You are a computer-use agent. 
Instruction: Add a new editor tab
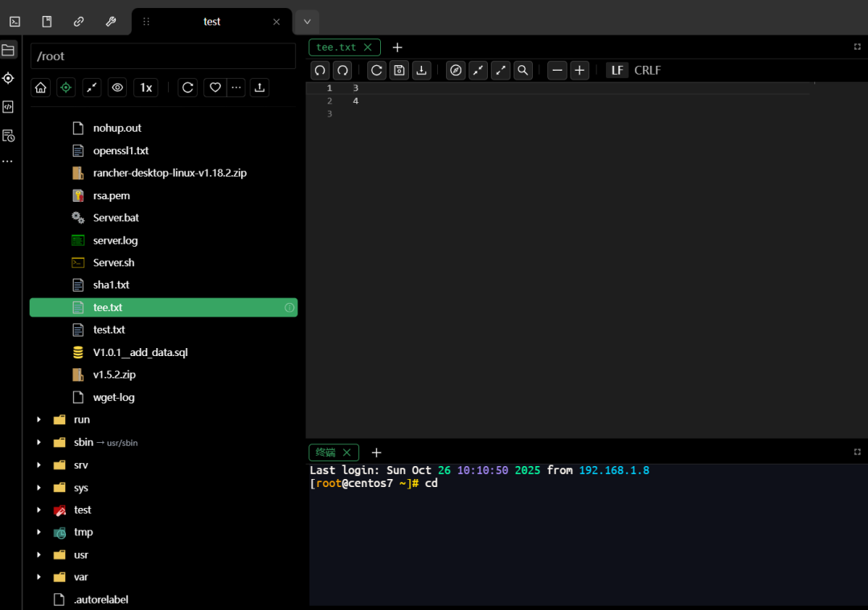coord(398,47)
